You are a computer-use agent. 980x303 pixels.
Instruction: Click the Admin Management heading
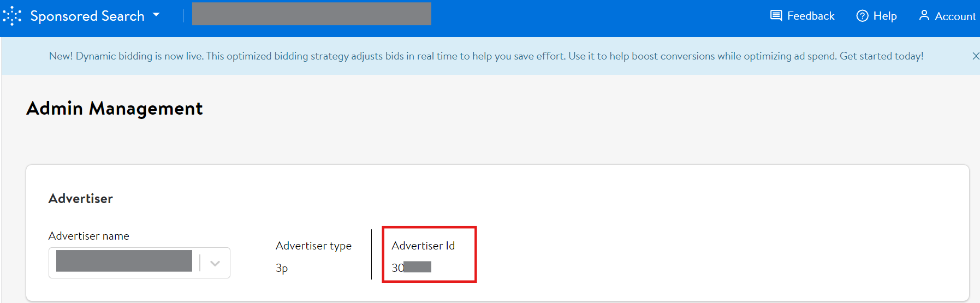[115, 108]
